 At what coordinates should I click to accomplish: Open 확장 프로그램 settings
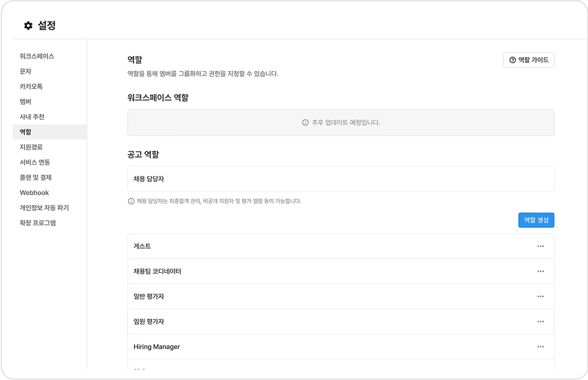click(37, 223)
